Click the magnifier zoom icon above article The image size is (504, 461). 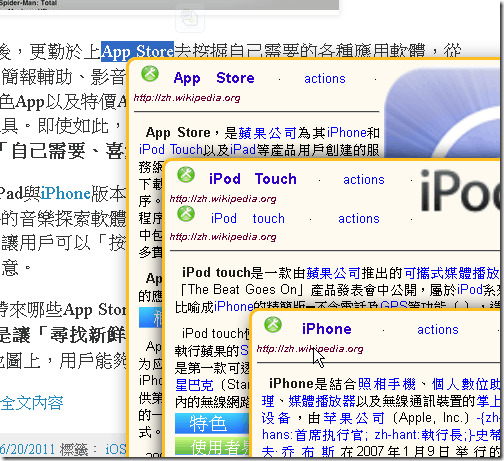tap(189, 17)
